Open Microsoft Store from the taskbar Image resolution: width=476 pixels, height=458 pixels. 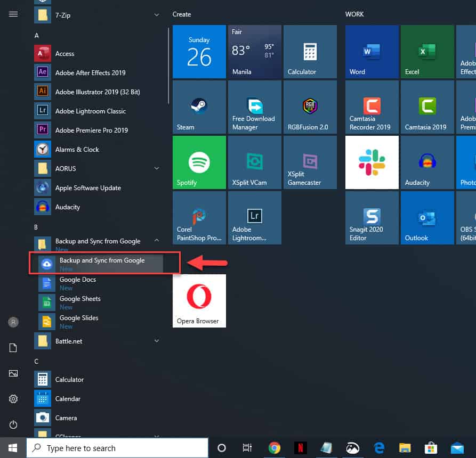(431, 448)
